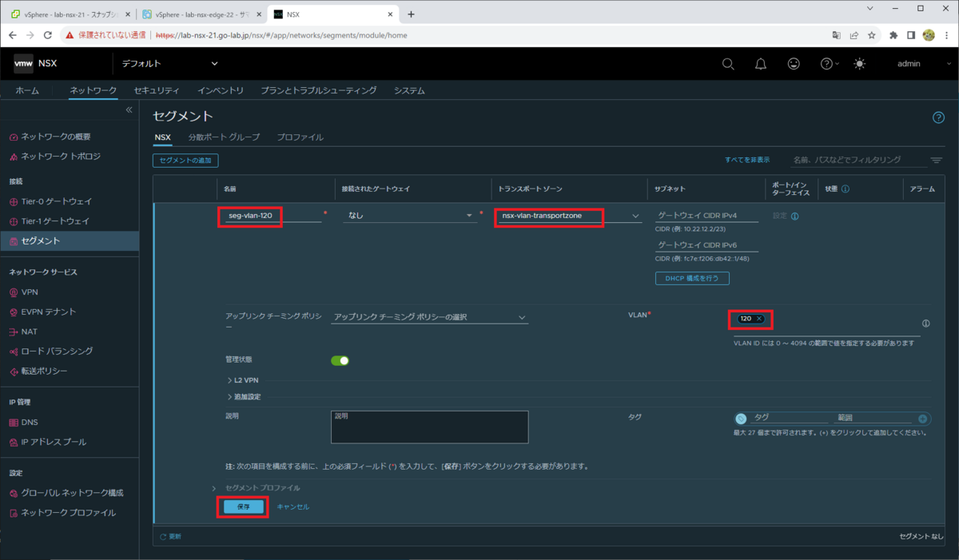Screen dimensions: 959x560
Task: Switch to the 分散ポート グループ tab
Action: [224, 137]
